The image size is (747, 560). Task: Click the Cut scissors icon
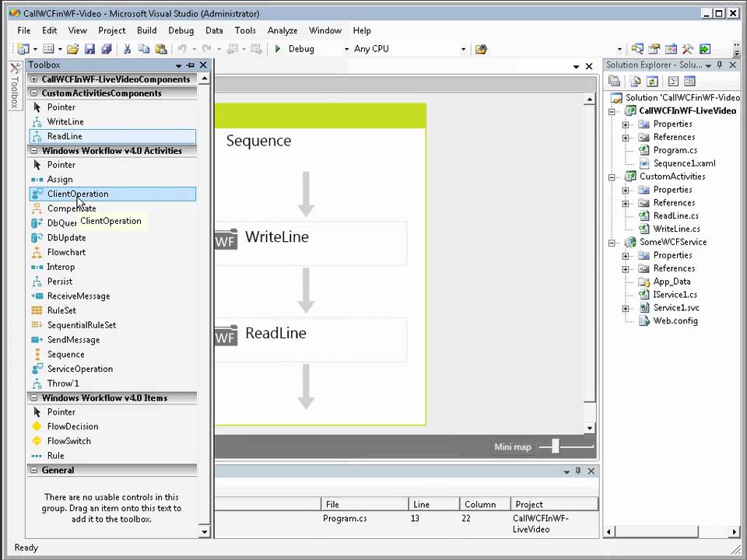coord(127,48)
